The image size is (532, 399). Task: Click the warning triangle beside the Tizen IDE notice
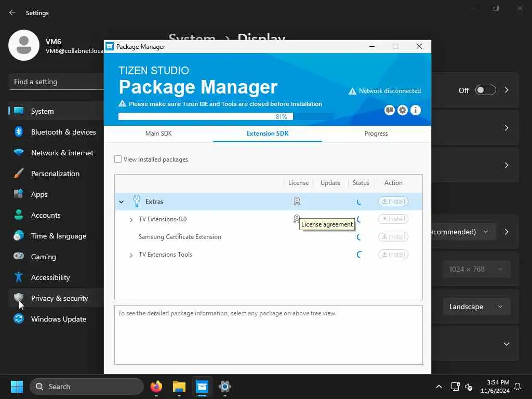(x=122, y=103)
